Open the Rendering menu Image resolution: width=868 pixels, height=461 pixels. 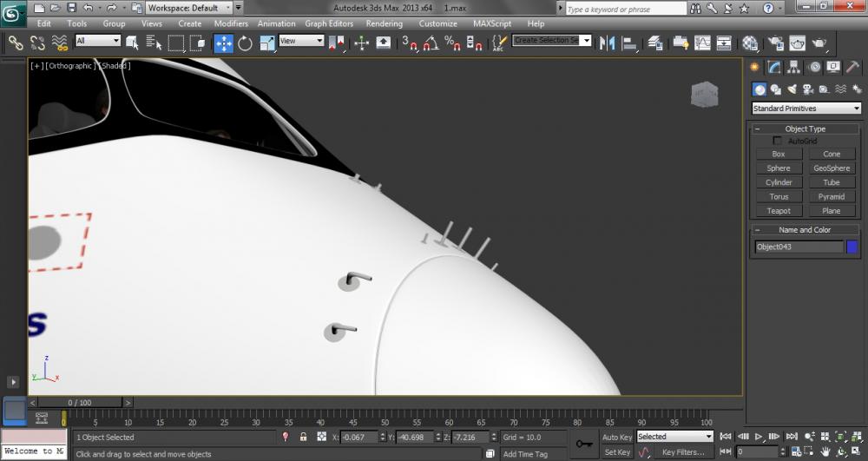pyautogui.click(x=384, y=23)
